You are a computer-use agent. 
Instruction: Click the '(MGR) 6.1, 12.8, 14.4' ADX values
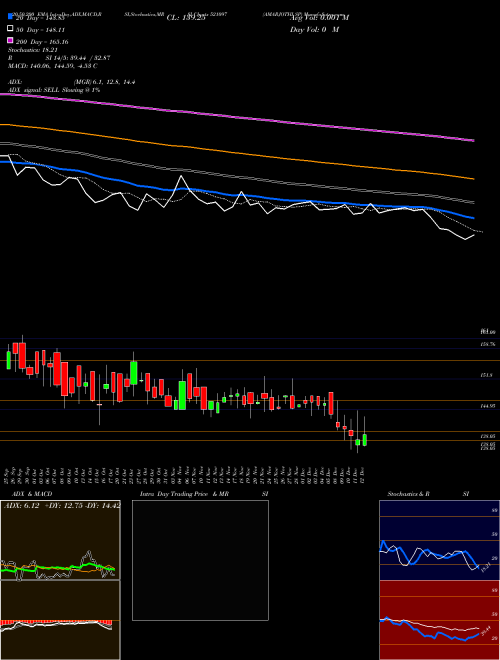[x=104, y=82]
